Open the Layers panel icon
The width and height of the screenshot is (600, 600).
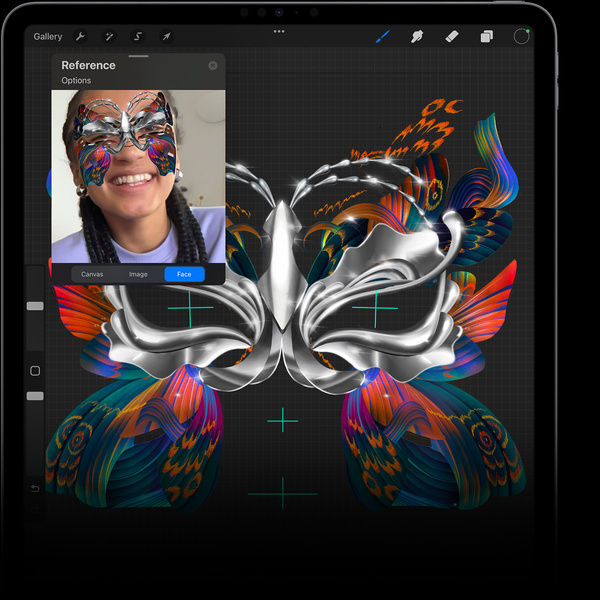(487, 37)
